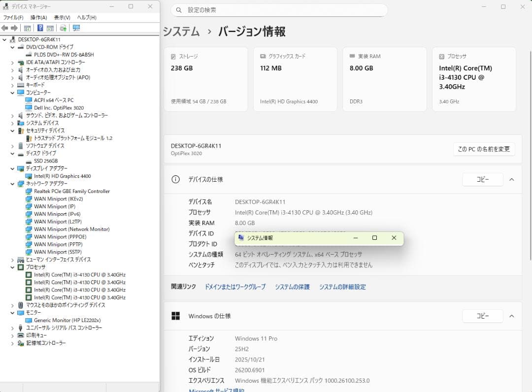Viewport: 532px width, 392px height.
Task: Click the Help icon in Device Manager toolbar
Action: [x=40, y=28]
